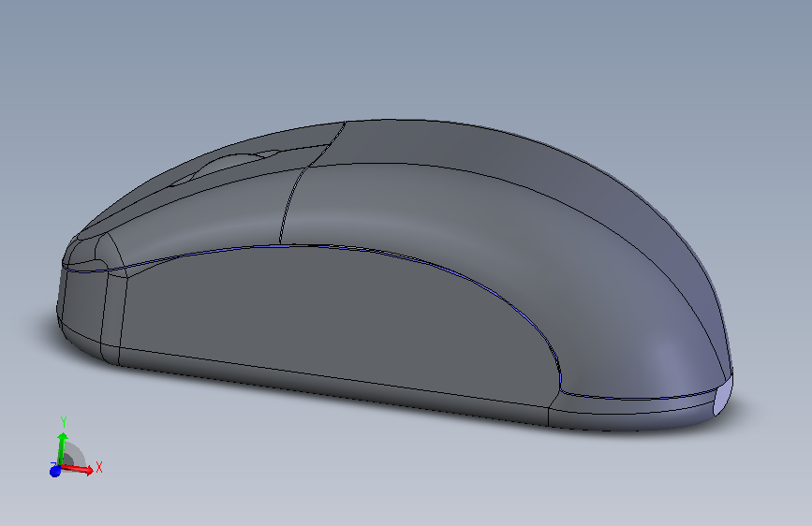
Task: Click the green Y axis arrow of the triad
Action: click(x=62, y=449)
